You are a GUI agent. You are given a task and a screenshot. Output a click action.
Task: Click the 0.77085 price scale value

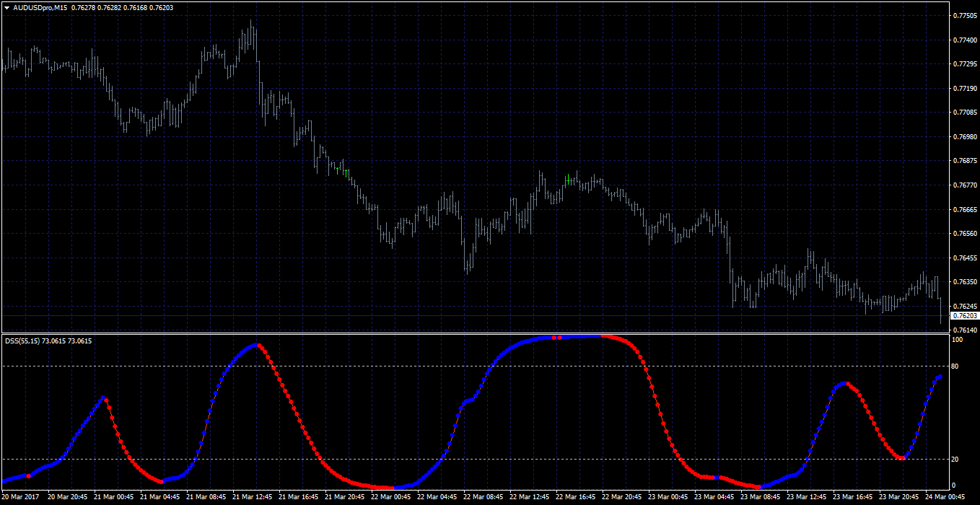965,113
